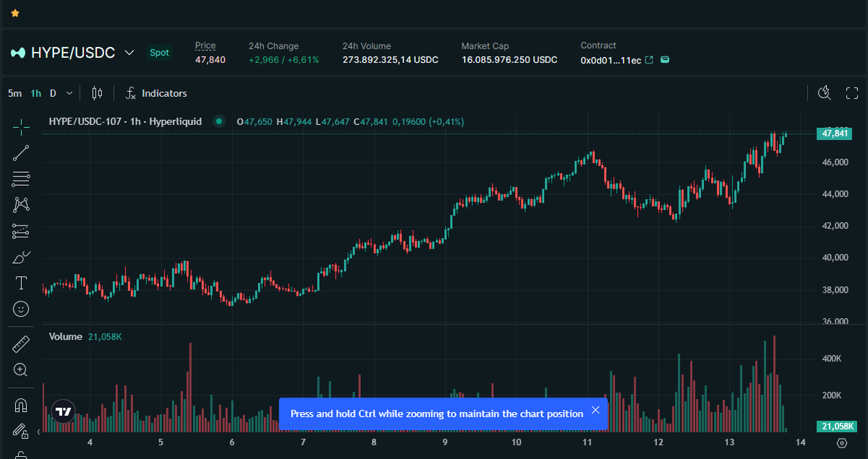The height and width of the screenshot is (459, 868).
Task: Click the TradingView logo
Action: point(64,411)
